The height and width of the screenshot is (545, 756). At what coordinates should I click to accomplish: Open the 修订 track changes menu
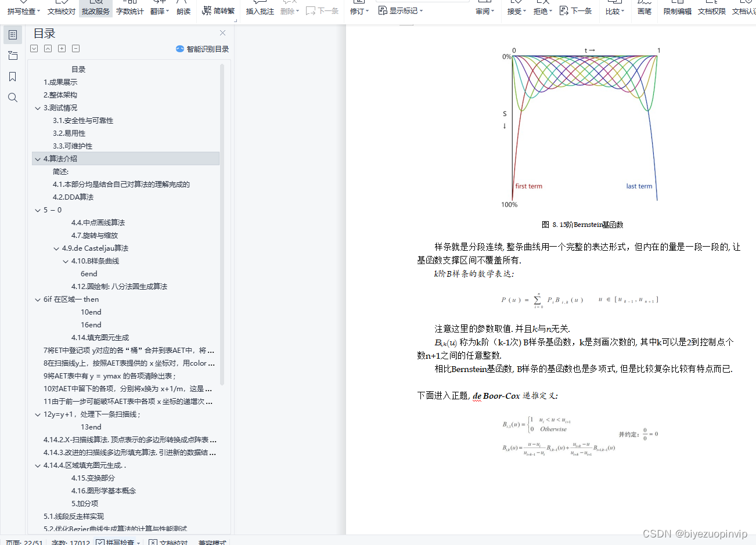click(x=359, y=10)
